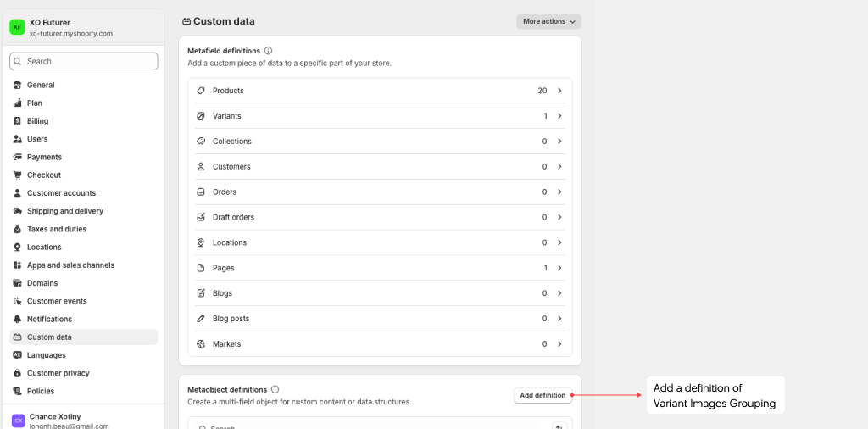This screenshot has height=429, width=868.
Task: Click the Billing icon in sidebar
Action: click(x=18, y=121)
